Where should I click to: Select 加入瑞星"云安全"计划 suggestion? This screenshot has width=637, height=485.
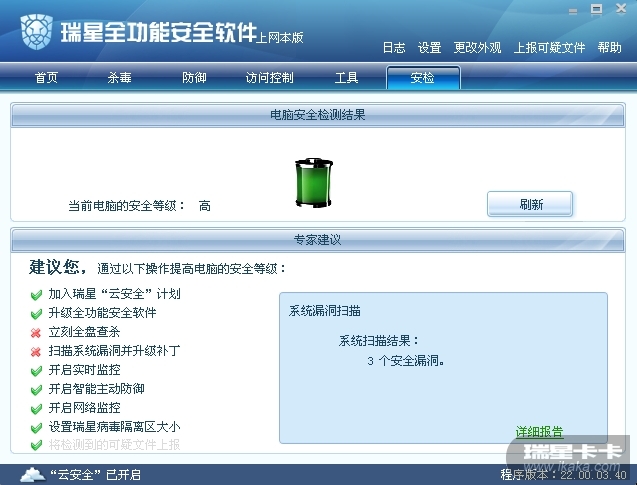(115, 294)
